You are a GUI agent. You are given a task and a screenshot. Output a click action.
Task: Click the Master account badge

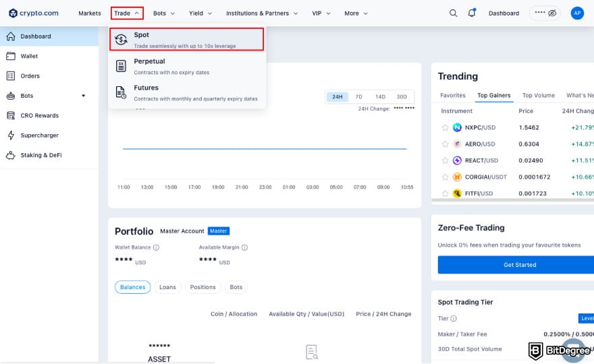click(219, 231)
